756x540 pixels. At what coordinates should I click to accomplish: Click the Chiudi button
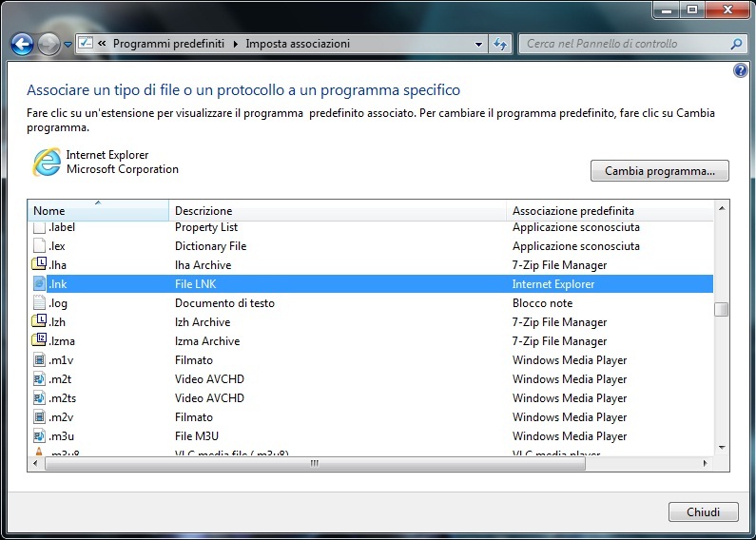tap(703, 511)
